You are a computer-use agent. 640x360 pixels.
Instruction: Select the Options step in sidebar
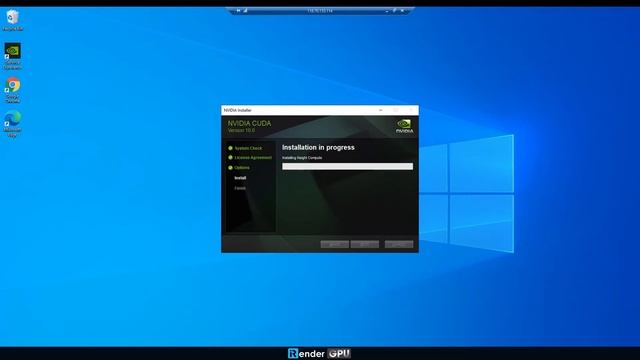[x=242, y=168]
